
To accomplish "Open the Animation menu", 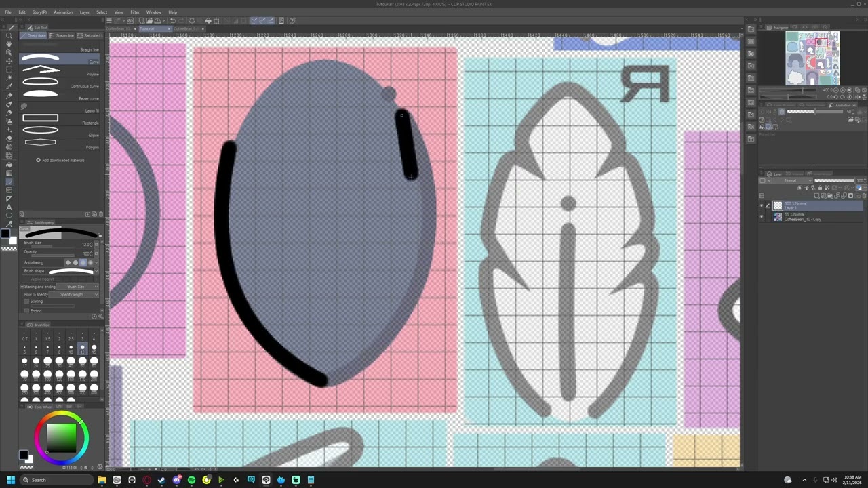I will (x=63, y=12).
